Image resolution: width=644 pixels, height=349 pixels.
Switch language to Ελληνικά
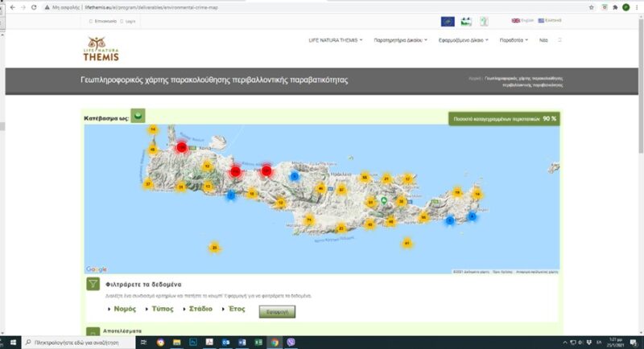coord(550,20)
